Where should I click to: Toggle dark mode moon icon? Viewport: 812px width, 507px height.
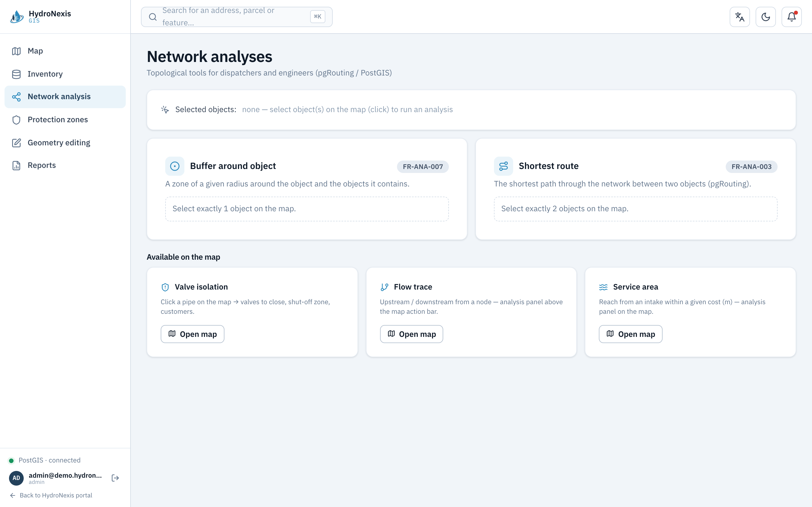point(765,17)
